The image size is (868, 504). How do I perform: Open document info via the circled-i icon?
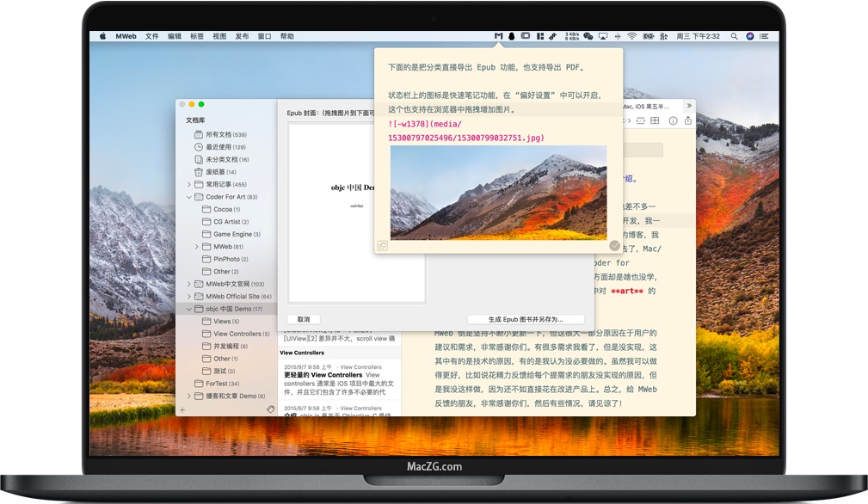[673, 120]
